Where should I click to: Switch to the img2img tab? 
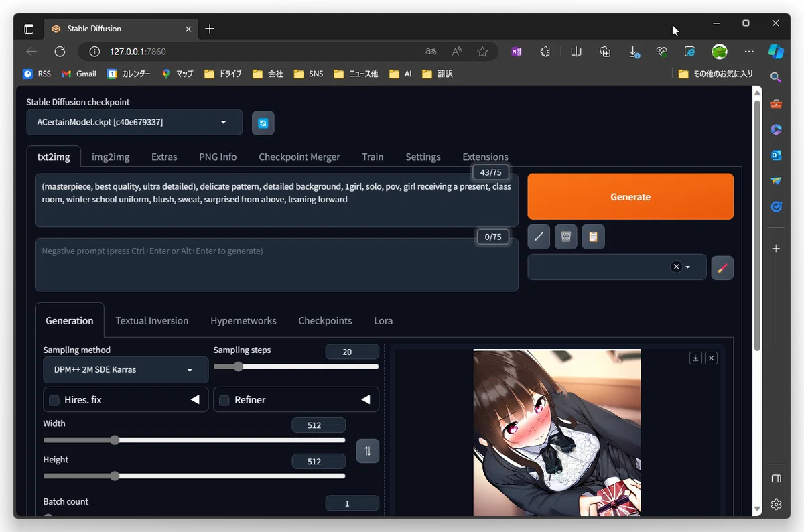point(111,157)
